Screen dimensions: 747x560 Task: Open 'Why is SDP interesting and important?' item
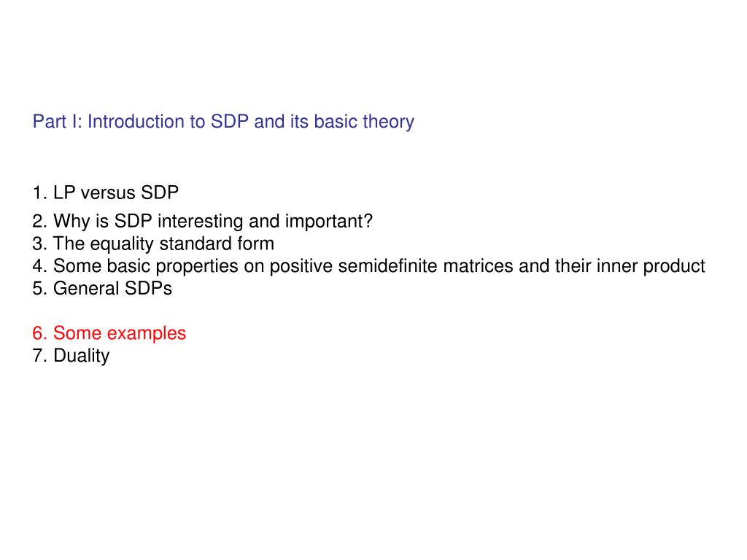(203, 222)
